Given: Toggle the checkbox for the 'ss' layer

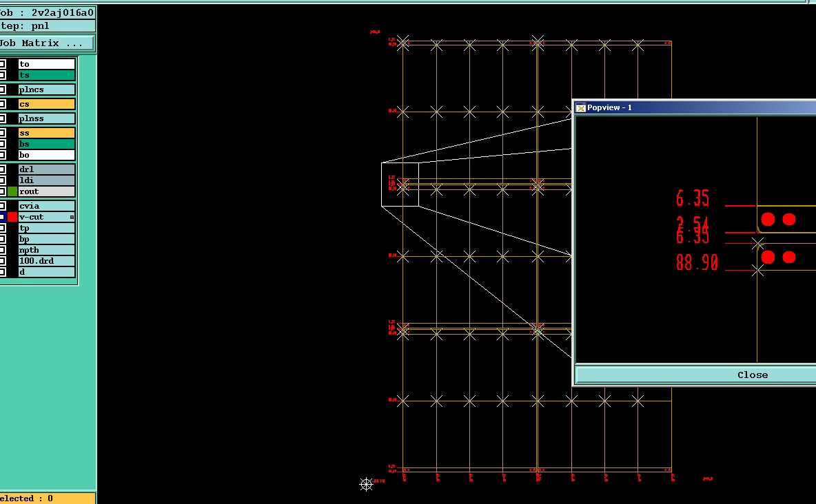Looking at the screenshot, I should pos(2,133).
